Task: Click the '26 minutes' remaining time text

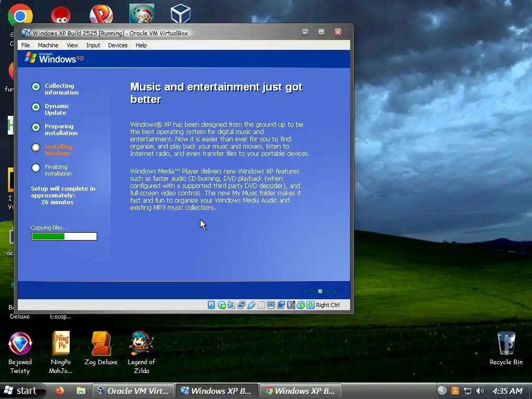Action: pyautogui.click(x=57, y=202)
